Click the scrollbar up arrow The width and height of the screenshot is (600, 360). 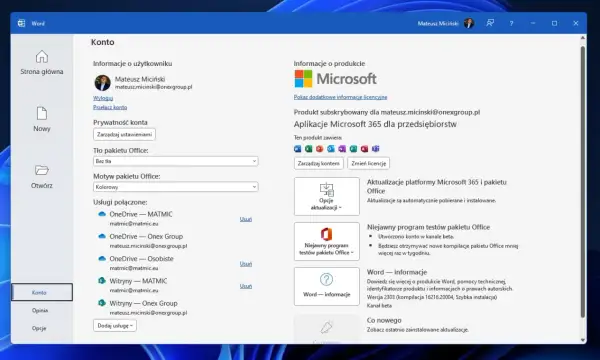click(583, 38)
